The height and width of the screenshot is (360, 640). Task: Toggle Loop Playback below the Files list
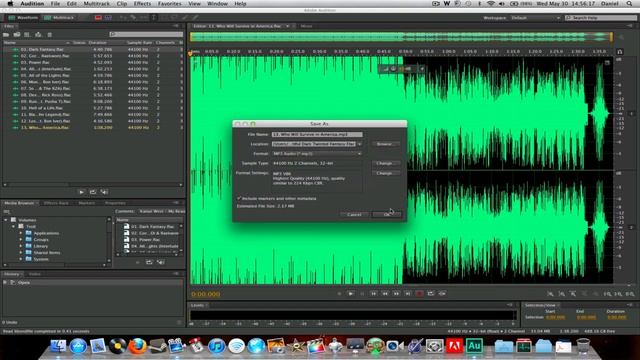[93, 192]
